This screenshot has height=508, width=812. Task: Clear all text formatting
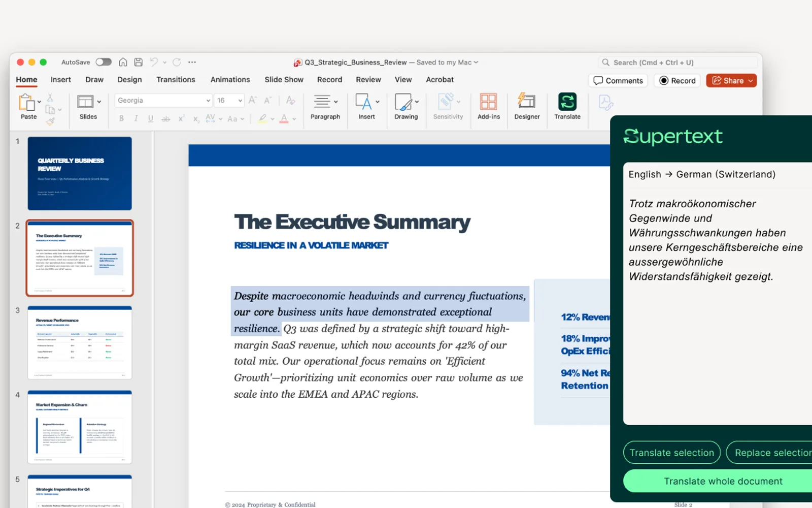(290, 100)
